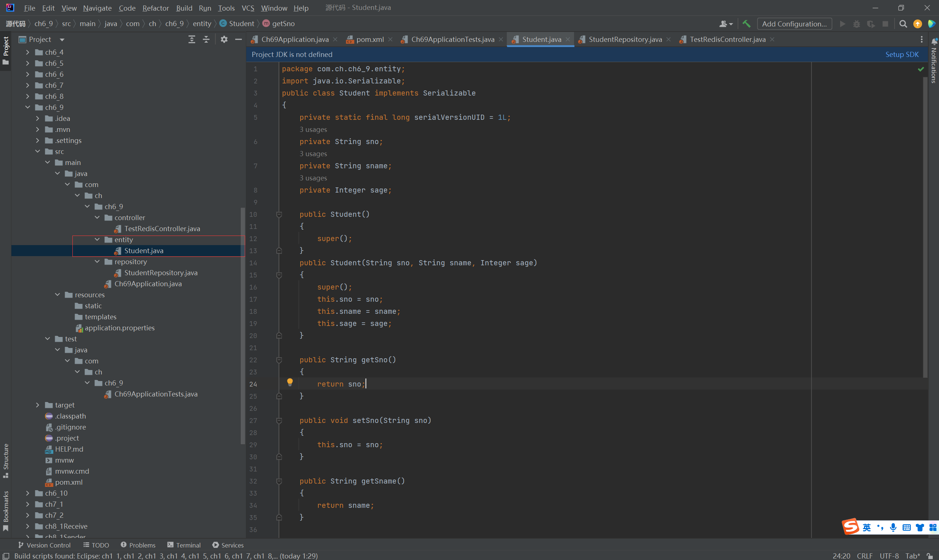Click the editor vertical scrollbar
Screen dimensions: 939x560
point(925,226)
